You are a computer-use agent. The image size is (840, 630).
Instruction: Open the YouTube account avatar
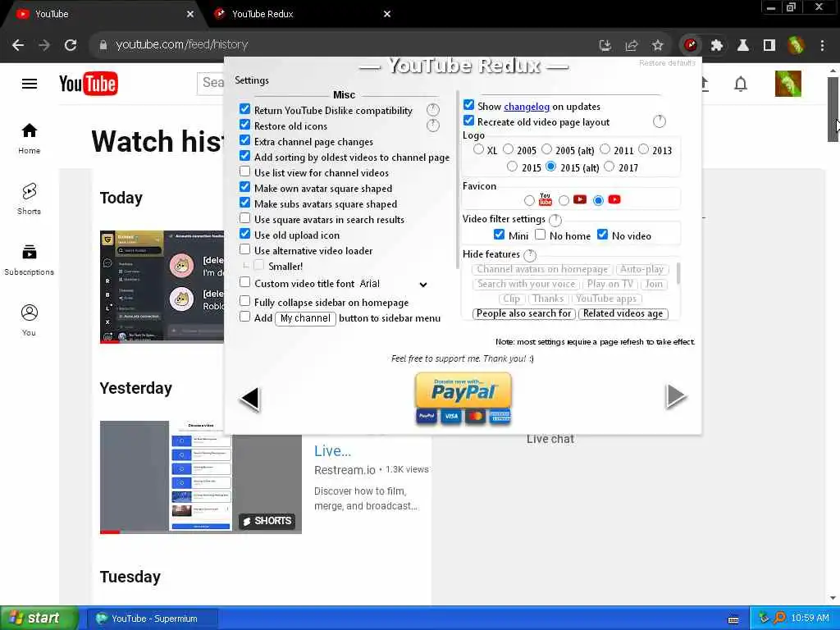pos(788,84)
